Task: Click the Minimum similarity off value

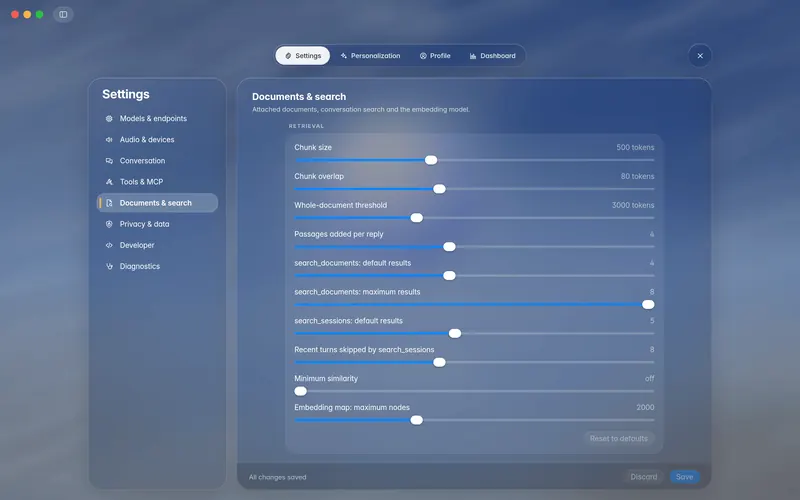Action: point(649,379)
